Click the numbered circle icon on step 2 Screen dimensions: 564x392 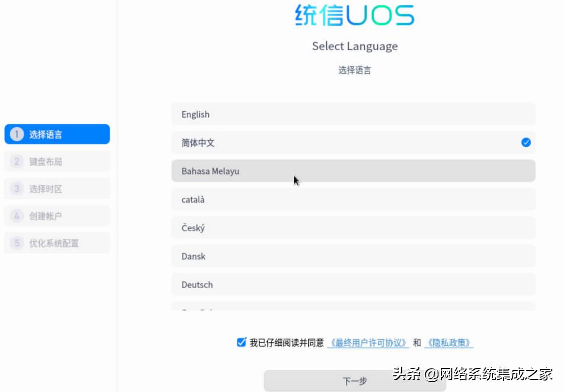point(17,161)
